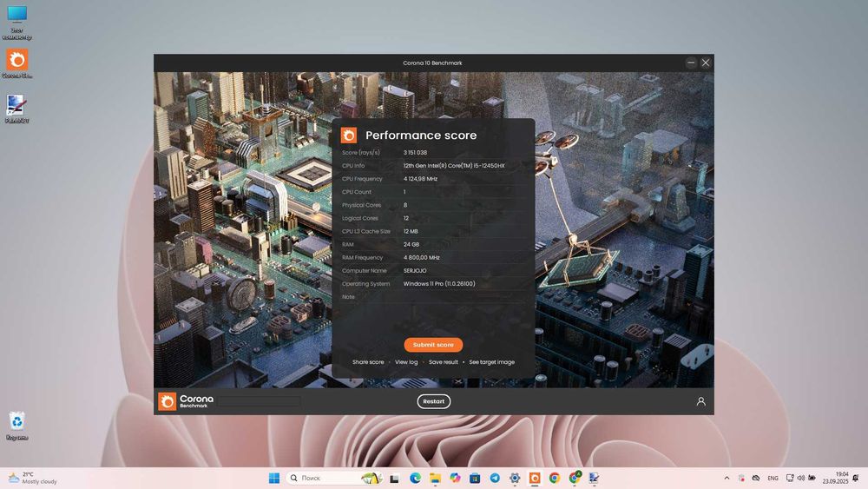The image size is (868, 489).
Task: Launch Microsoft Edge from the taskbar
Action: 415,478
